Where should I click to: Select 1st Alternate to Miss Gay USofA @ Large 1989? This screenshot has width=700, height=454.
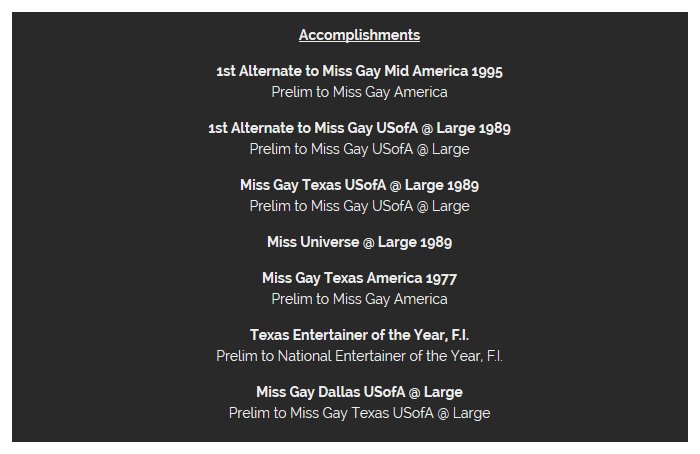click(x=359, y=128)
